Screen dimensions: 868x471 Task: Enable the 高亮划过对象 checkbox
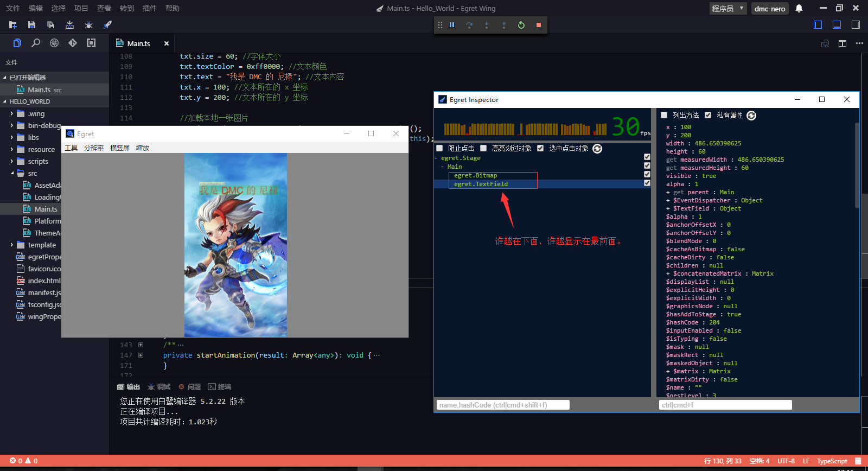(x=483, y=148)
